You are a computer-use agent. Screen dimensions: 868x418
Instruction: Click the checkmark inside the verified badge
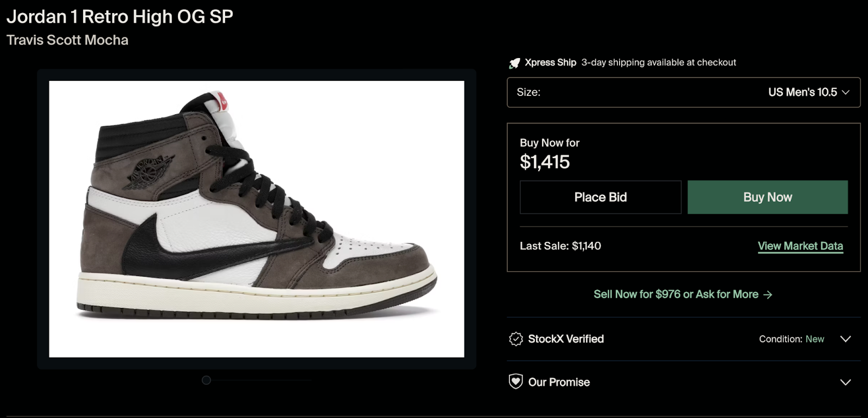tap(515, 339)
